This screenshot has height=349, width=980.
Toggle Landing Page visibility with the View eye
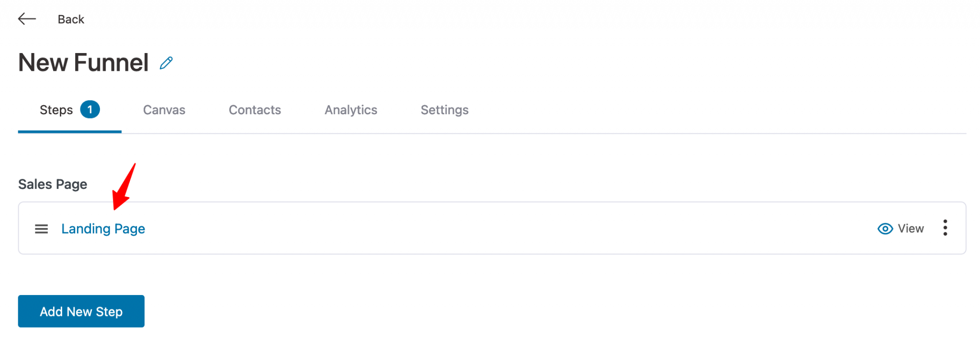(x=885, y=229)
